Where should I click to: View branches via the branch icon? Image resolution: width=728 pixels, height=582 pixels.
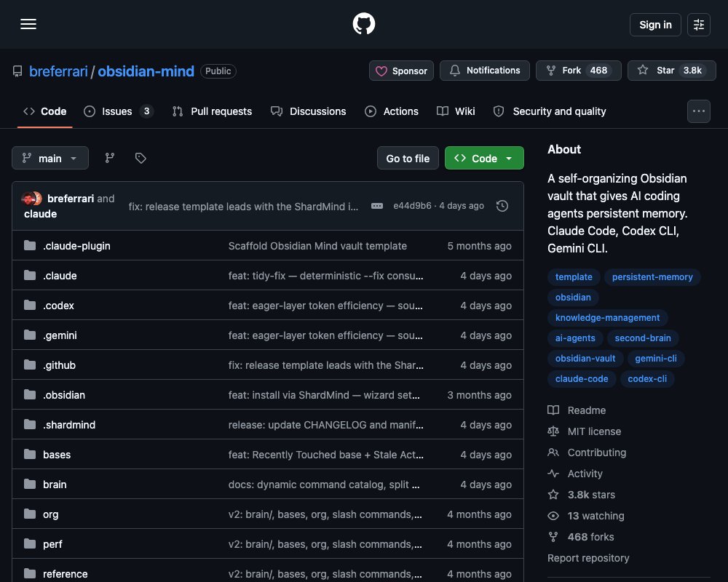click(x=110, y=159)
